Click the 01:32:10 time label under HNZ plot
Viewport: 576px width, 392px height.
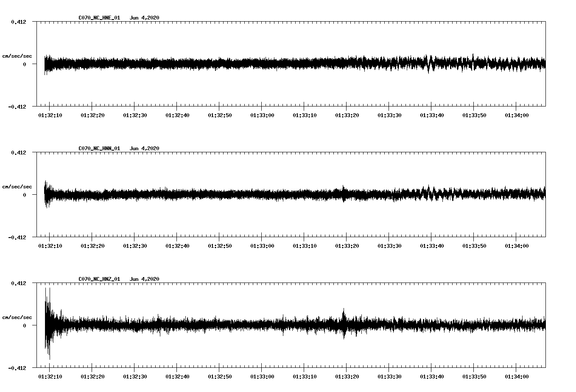coord(50,377)
